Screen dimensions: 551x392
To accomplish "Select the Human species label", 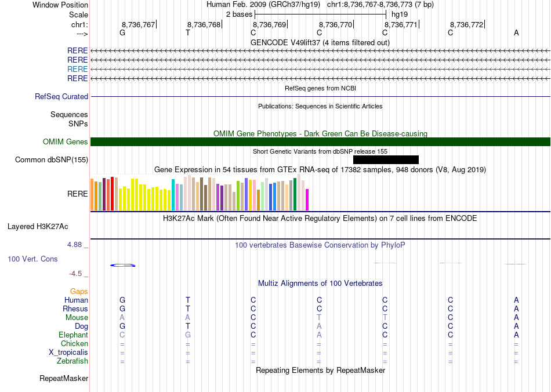I will pyautogui.click(x=76, y=300).
